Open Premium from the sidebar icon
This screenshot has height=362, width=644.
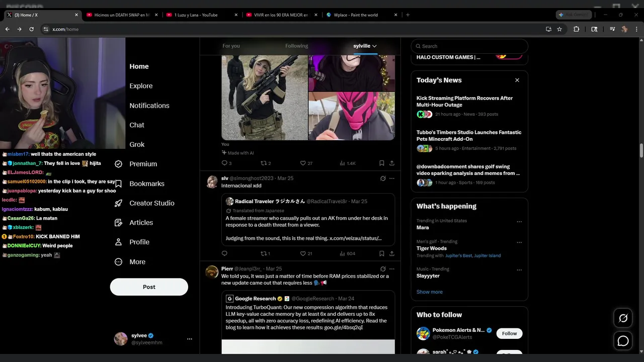pos(119,164)
